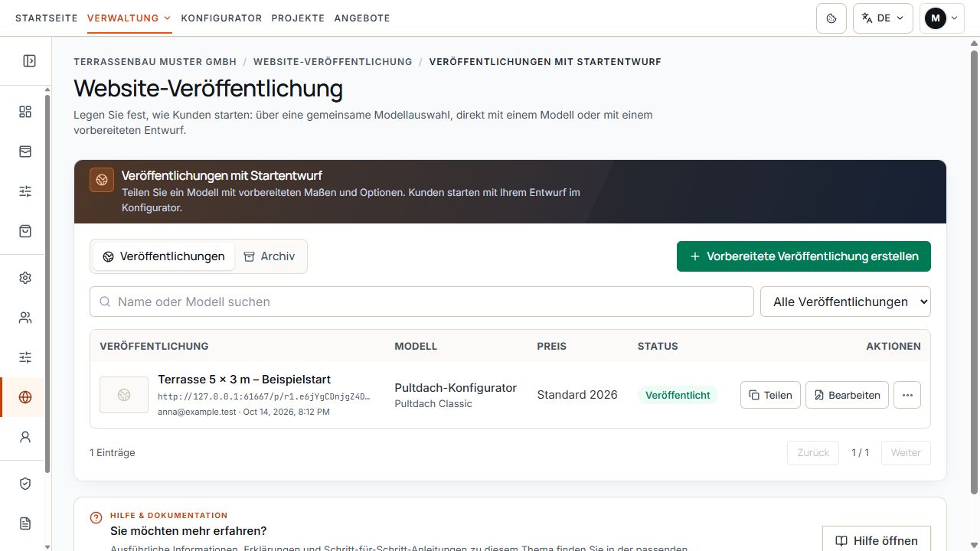Click the Terrasse 5 × 3 m thumbnail
This screenshot has width=980, height=551.
(124, 395)
